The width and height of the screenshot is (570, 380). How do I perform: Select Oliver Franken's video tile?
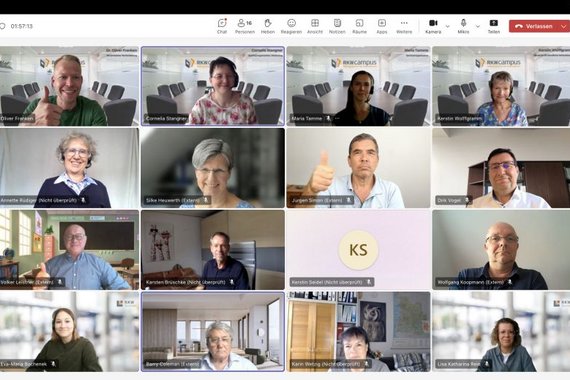69,86
